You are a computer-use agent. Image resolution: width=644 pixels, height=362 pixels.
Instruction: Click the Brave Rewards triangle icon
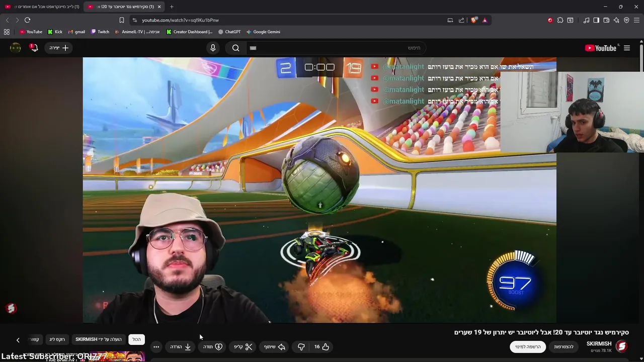485,20
